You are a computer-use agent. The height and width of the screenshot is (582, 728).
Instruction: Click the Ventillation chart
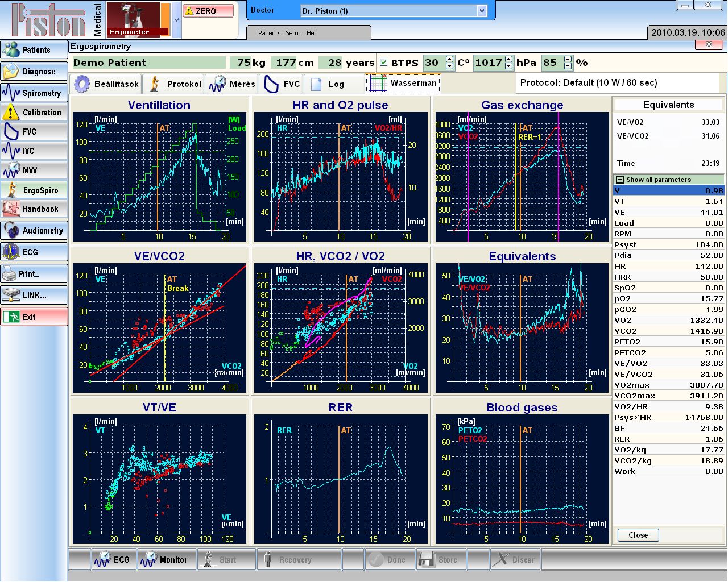click(160, 177)
